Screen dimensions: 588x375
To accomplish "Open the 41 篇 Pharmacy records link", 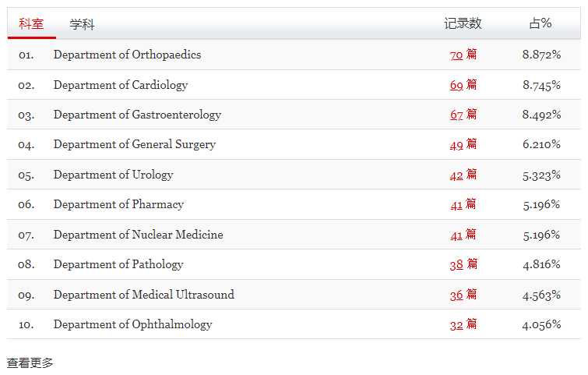I will pos(463,204).
